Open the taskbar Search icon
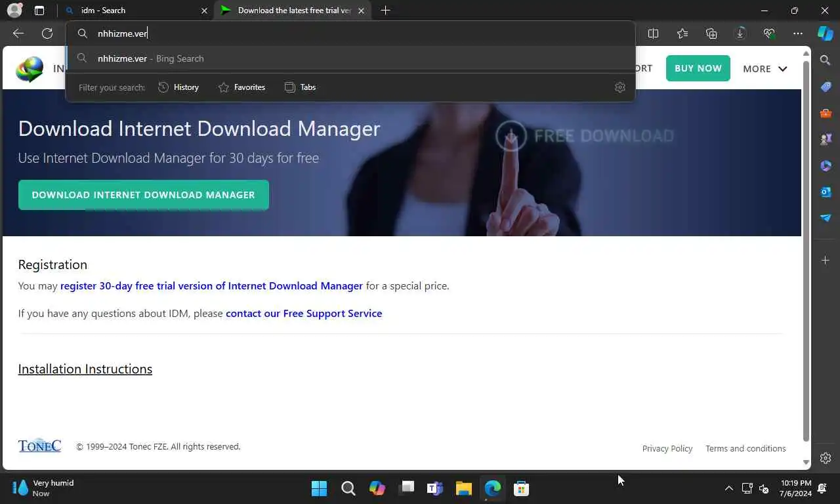840x504 pixels. point(348,488)
